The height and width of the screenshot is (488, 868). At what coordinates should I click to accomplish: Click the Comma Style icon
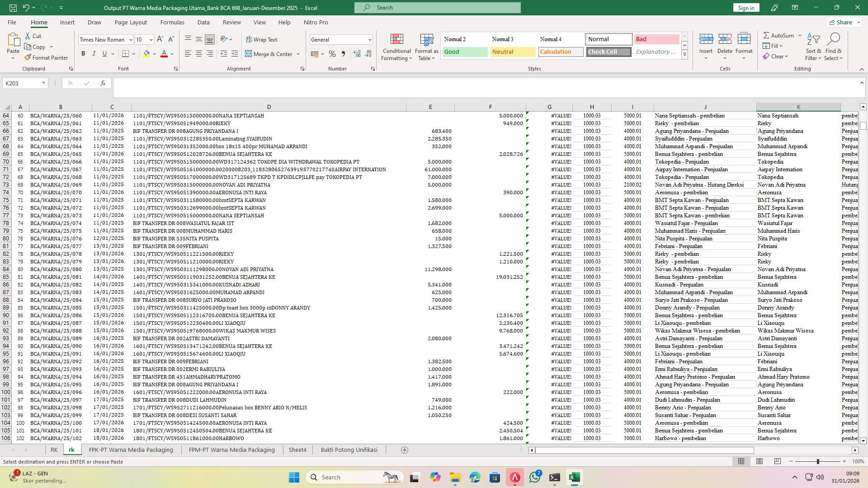coord(344,53)
